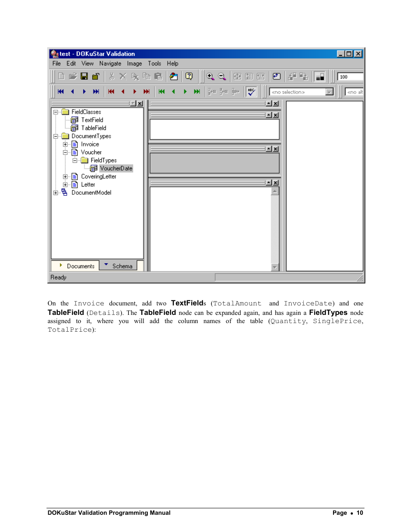Click the Zoom Out magnifier icon

click(222, 76)
